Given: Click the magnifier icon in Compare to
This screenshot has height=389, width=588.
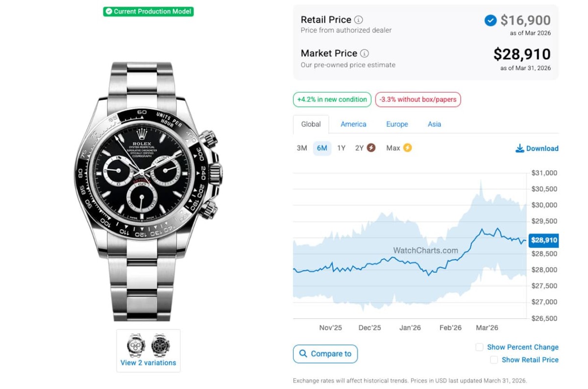Looking at the screenshot, I should pyautogui.click(x=303, y=354).
